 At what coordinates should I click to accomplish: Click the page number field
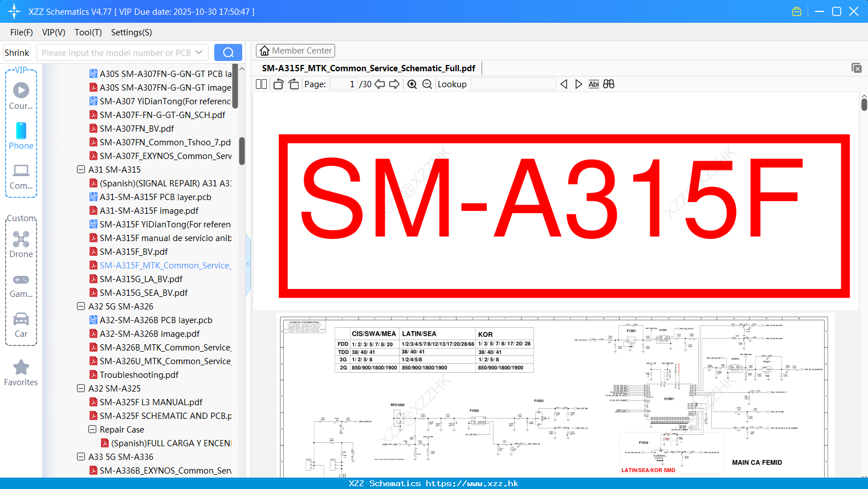point(344,84)
